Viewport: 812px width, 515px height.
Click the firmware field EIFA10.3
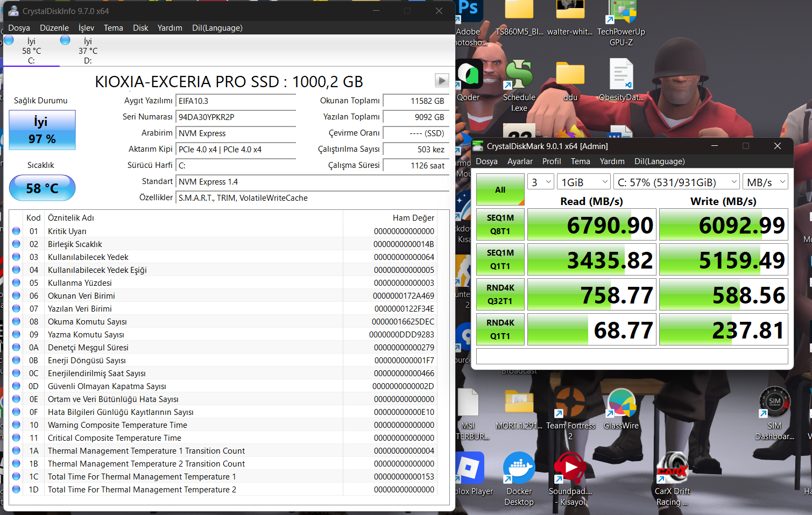[236, 101]
